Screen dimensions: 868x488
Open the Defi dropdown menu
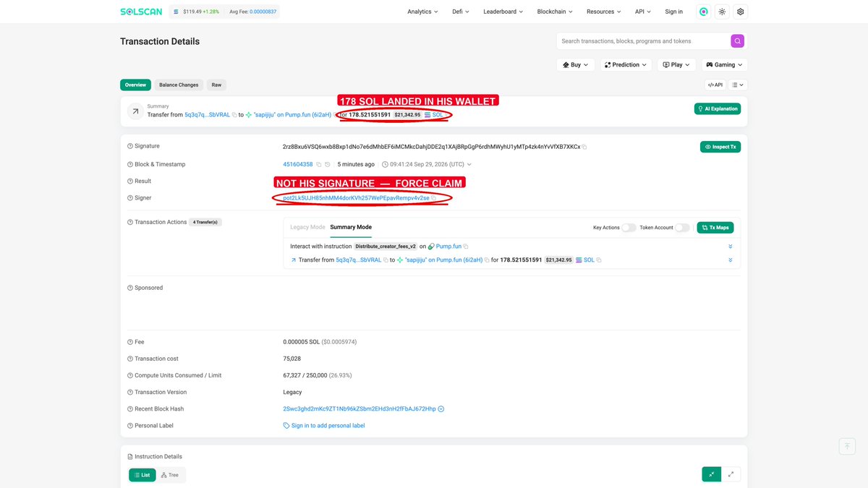pyautogui.click(x=461, y=12)
